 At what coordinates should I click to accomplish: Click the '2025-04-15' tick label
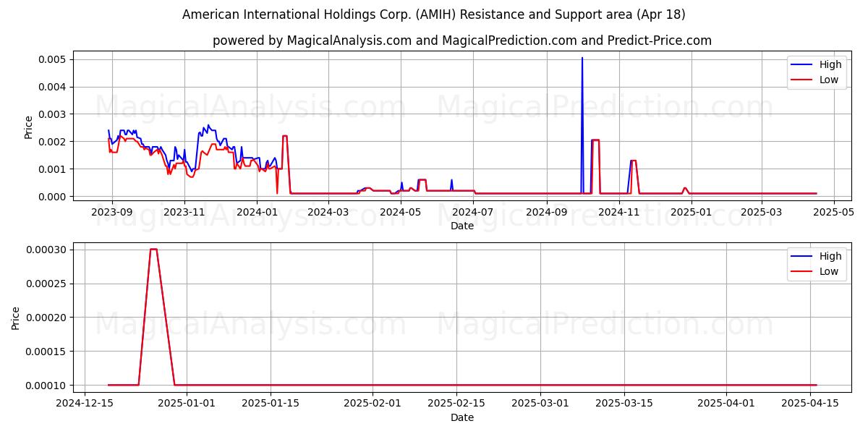click(x=810, y=404)
